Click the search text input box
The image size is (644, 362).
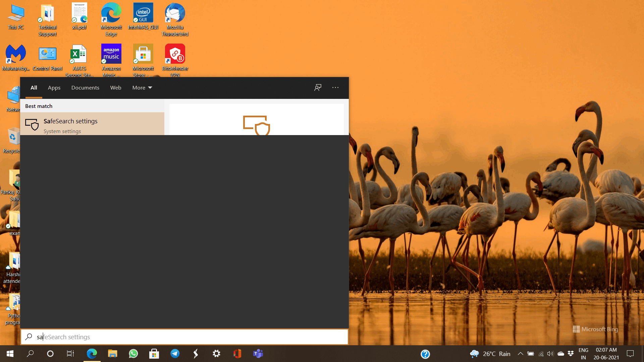pos(184,337)
